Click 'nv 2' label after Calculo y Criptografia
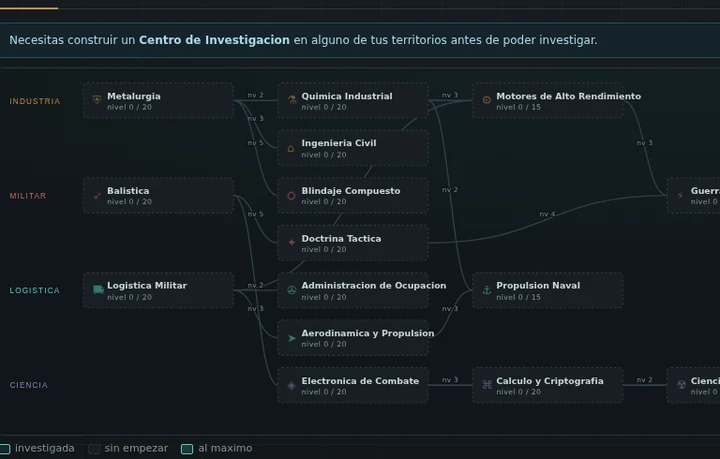Image resolution: width=720 pixels, height=459 pixels. (644, 380)
